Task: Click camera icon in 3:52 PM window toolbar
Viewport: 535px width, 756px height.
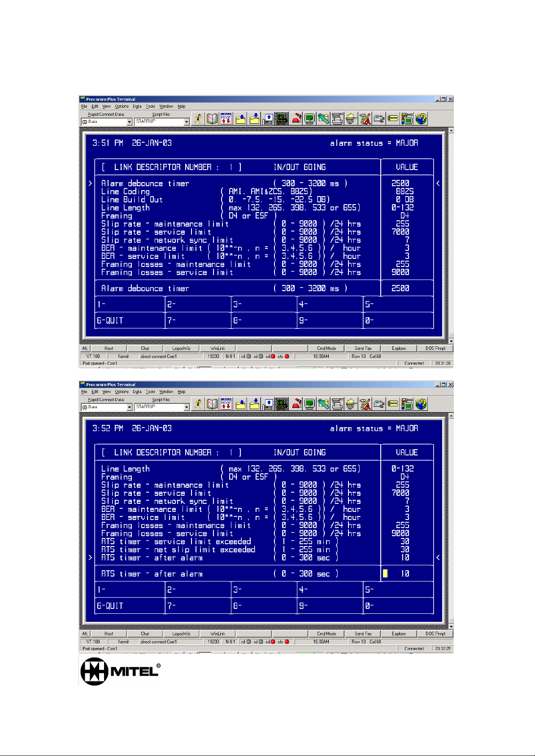Action: [x=379, y=404]
